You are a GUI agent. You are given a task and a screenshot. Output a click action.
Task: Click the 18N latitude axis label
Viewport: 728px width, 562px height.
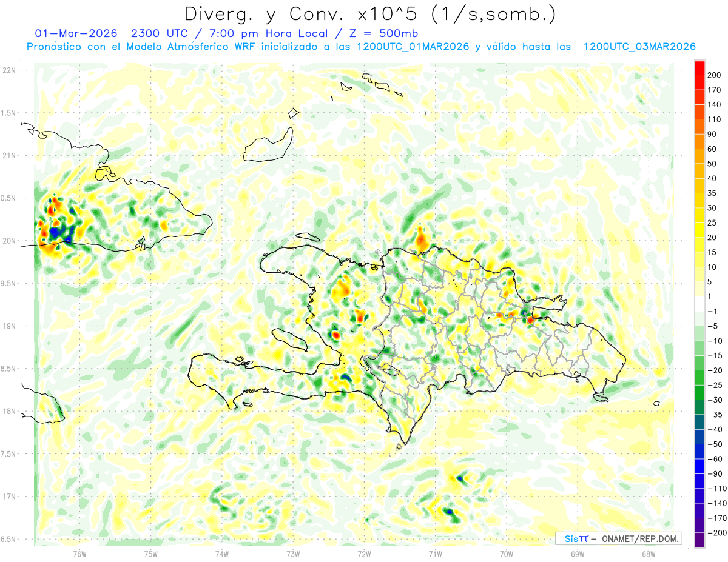(9, 411)
